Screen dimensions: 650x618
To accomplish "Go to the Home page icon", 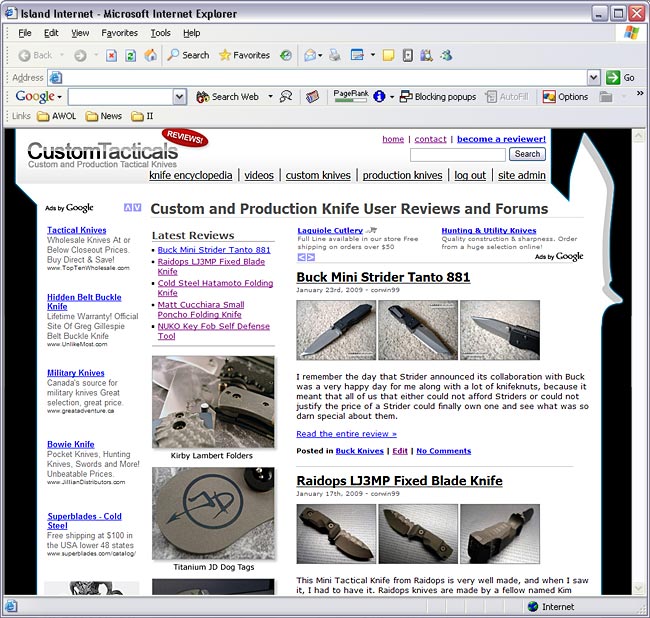I will click(x=150, y=55).
